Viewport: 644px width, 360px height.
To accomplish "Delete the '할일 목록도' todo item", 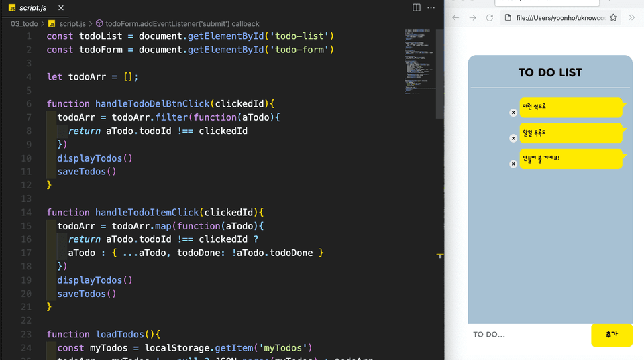I will click(x=513, y=138).
